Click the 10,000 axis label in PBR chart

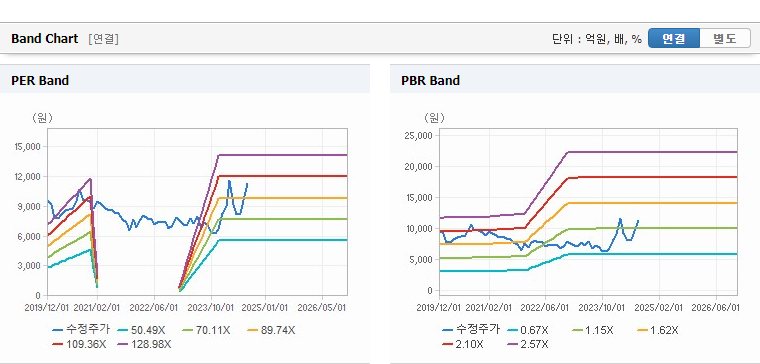pos(418,228)
